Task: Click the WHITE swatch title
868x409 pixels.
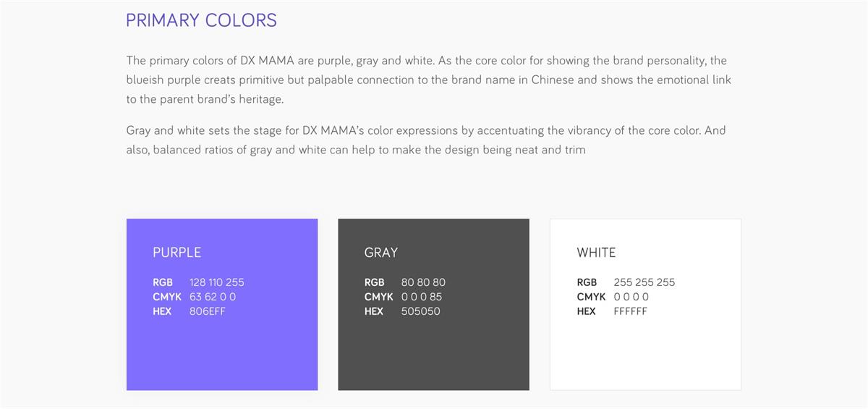Action: click(x=596, y=253)
